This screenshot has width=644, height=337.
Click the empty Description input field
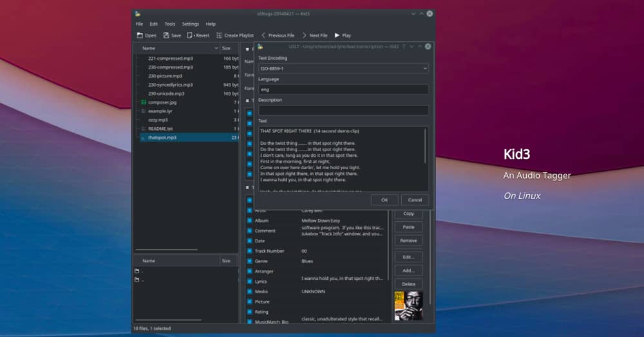coord(343,110)
